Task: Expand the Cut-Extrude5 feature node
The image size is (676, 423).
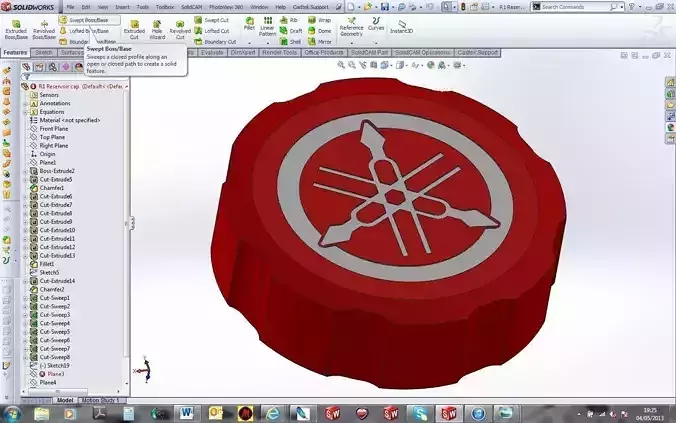Action: coord(25,180)
